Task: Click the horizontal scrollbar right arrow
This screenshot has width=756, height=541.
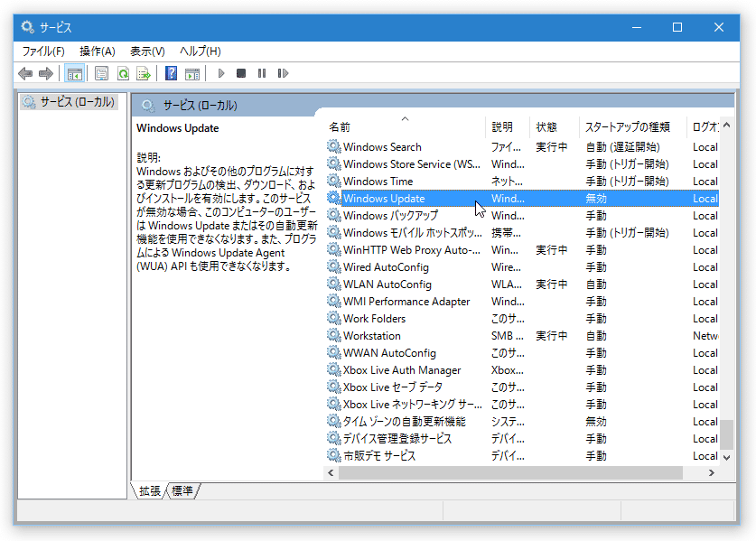Action: coord(712,473)
